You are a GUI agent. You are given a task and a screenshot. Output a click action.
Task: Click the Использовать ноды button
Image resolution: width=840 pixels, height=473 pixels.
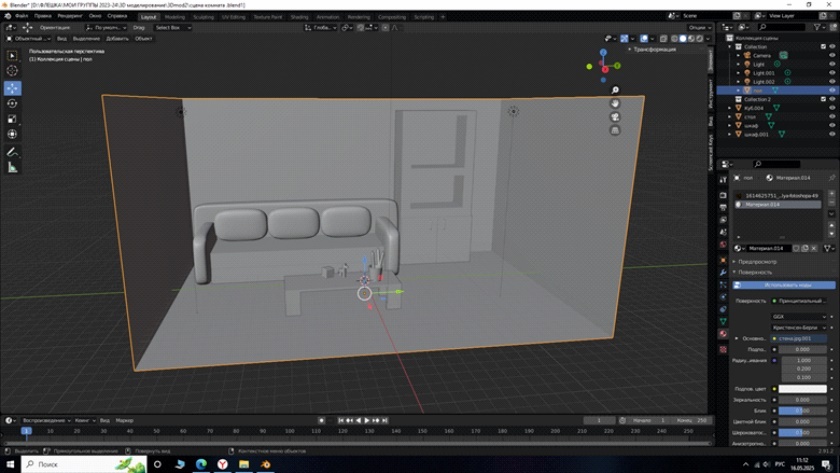coord(784,285)
